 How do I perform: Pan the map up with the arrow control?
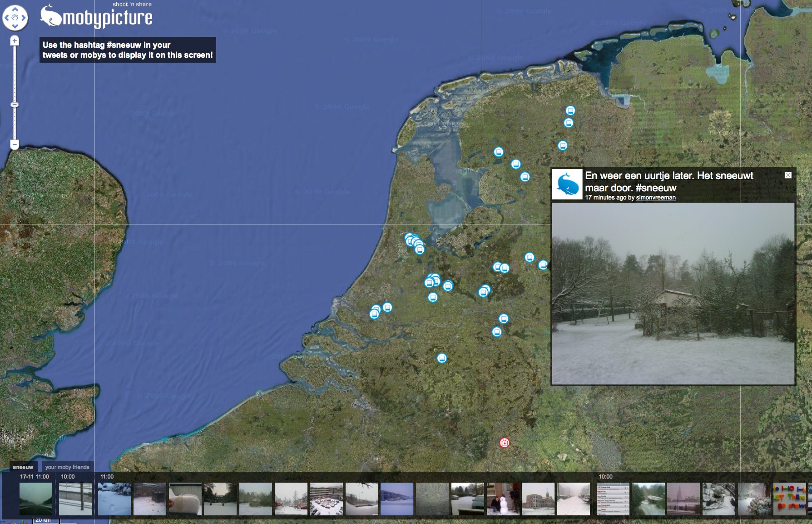(x=15, y=9)
